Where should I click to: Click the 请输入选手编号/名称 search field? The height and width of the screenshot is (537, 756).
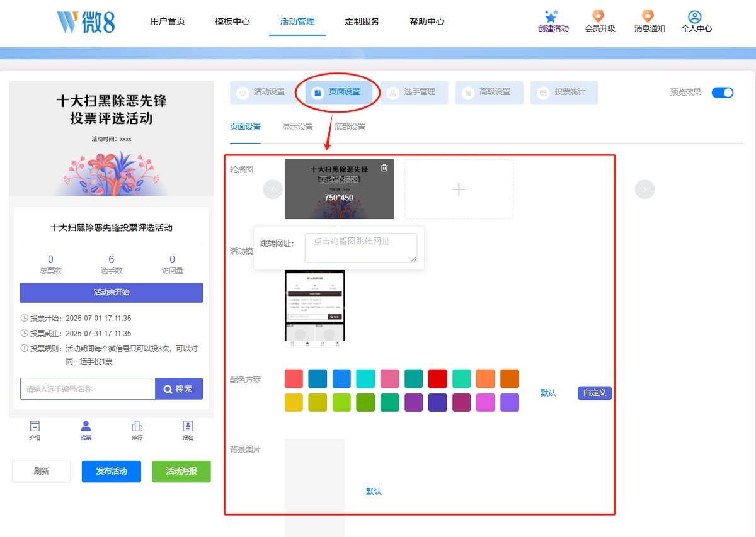pyautogui.click(x=88, y=389)
